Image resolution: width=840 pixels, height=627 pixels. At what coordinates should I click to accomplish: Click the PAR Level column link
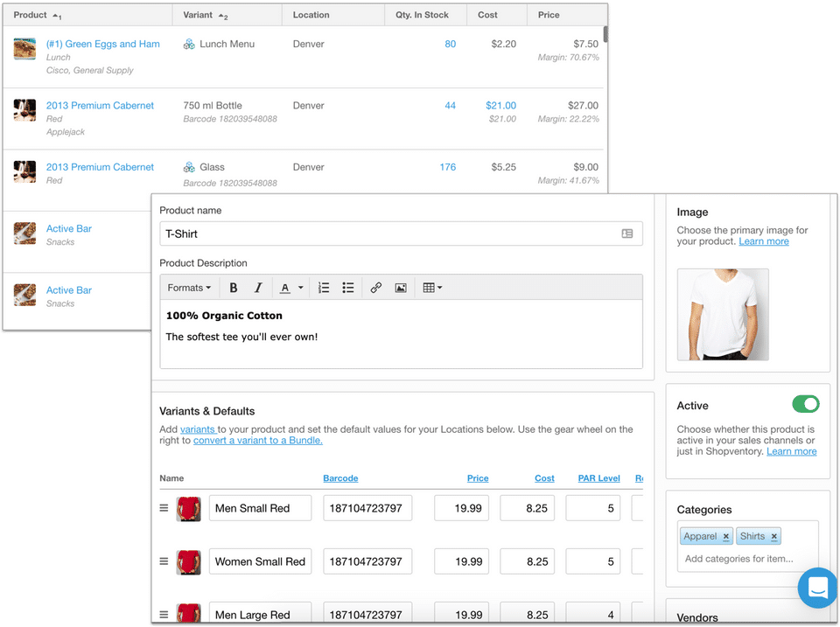pyautogui.click(x=598, y=478)
